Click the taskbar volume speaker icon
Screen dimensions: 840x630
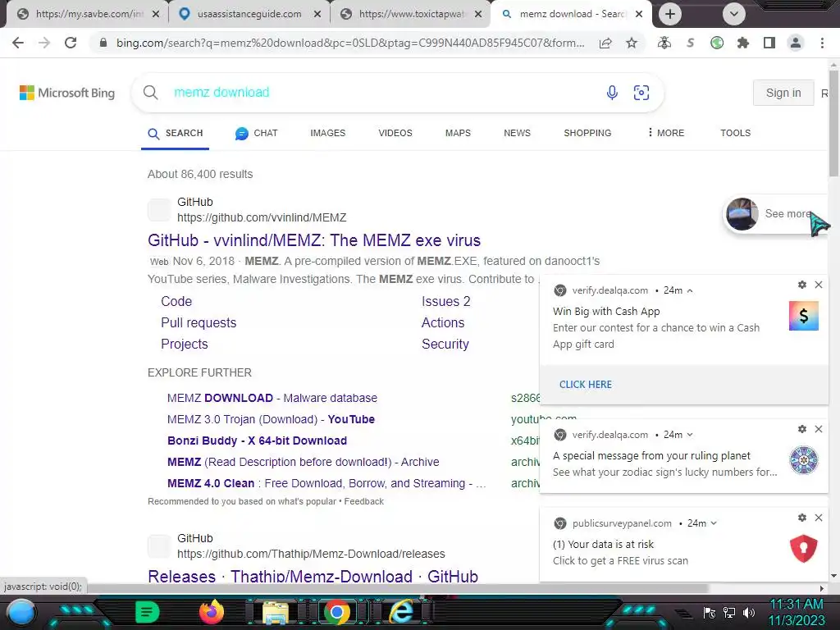748,612
